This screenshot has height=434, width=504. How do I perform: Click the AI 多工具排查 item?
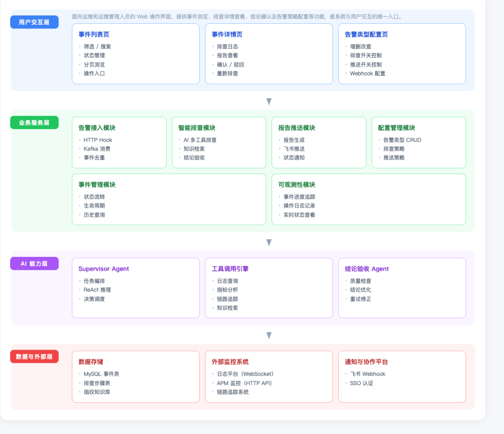(200, 140)
